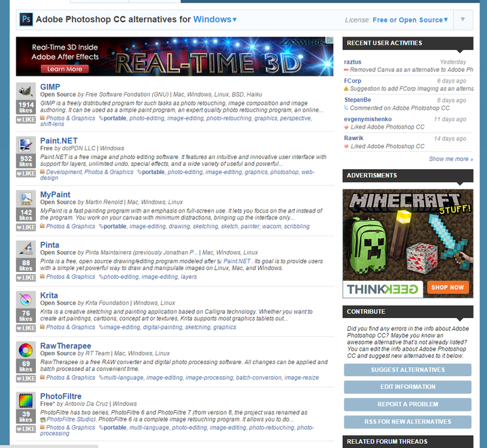Image resolution: width=487 pixels, height=448 pixels.
Task: Like Krita with the LIKE button
Action: (x=26, y=328)
